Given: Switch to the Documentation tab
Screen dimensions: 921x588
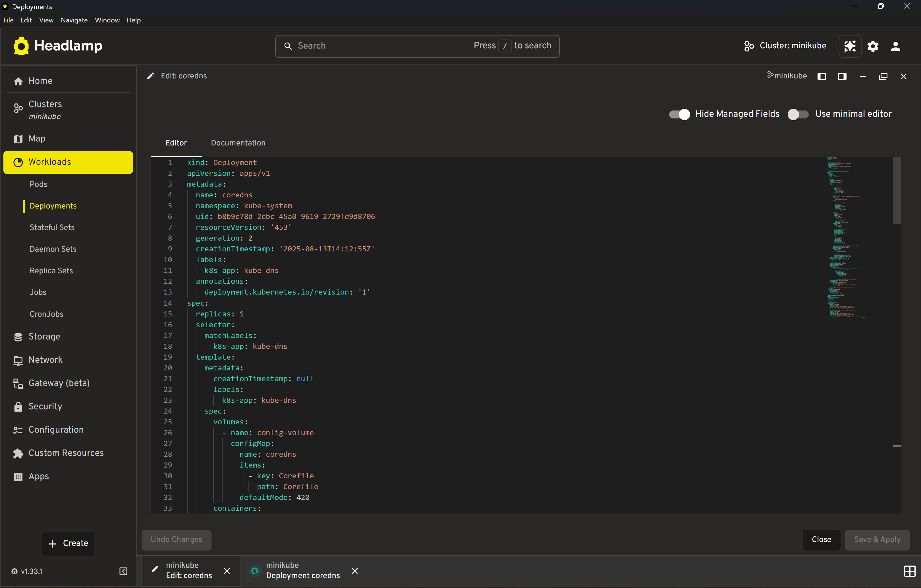Looking at the screenshot, I should pyautogui.click(x=238, y=143).
